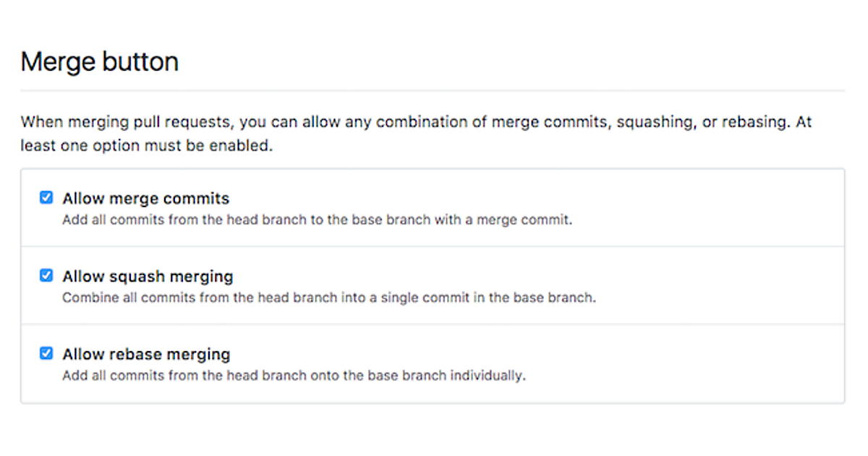The width and height of the screenshot is (868, 456).
Task: Click the description ending with "individually"
Action: pos(294,376)
